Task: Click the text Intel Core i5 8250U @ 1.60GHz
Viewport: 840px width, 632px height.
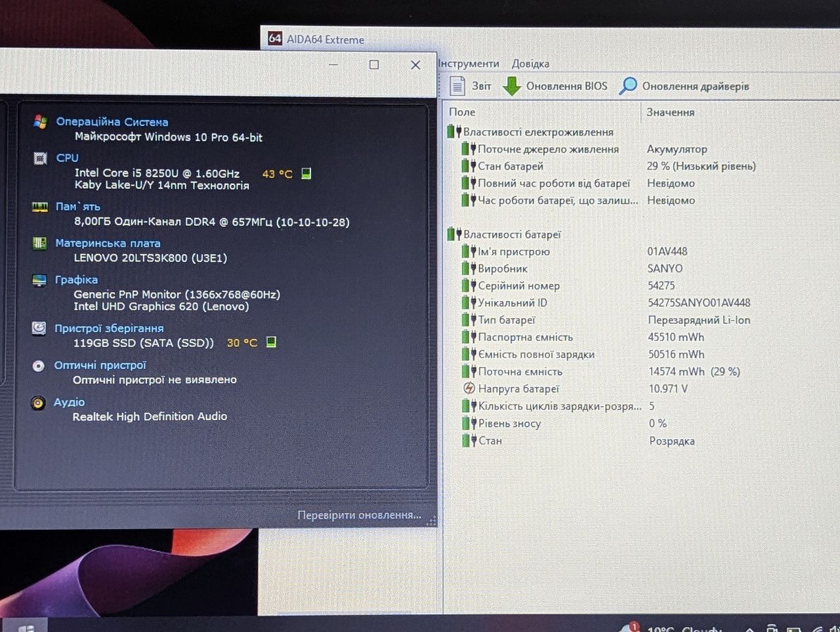Action: (x=157, y=173)
